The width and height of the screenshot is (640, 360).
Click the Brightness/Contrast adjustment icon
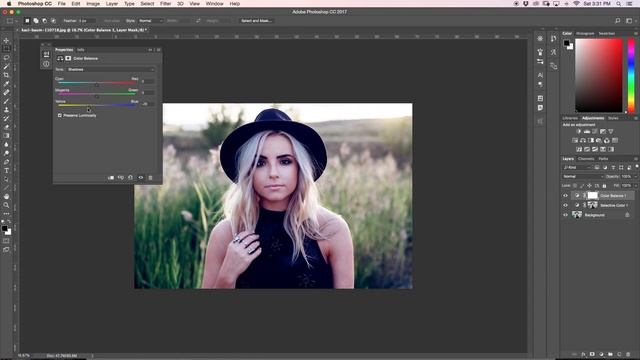[578, 131]
